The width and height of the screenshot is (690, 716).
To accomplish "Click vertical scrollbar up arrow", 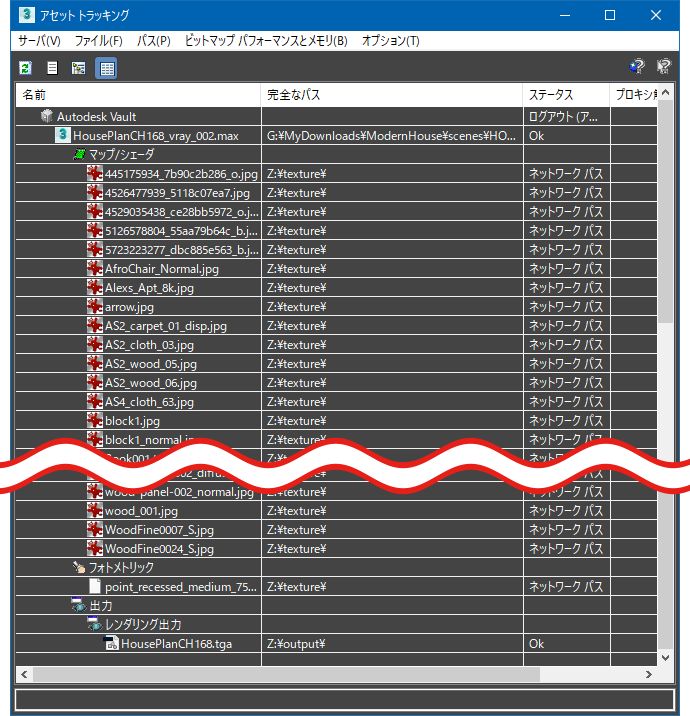I will coord(665,93).
